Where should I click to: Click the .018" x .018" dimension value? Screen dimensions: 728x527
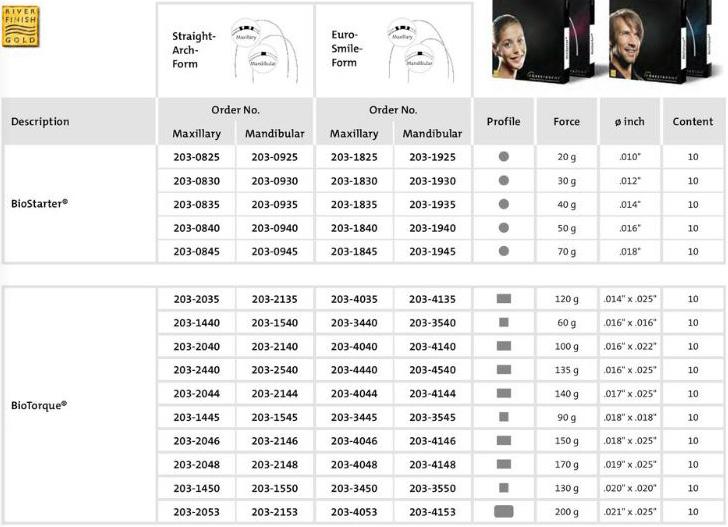coord(630,417)
